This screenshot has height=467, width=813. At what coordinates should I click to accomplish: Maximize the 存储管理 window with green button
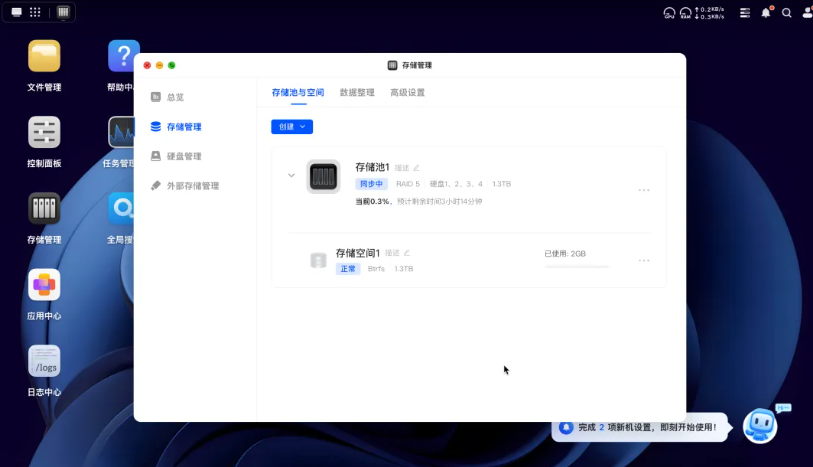tap(172, 65)
